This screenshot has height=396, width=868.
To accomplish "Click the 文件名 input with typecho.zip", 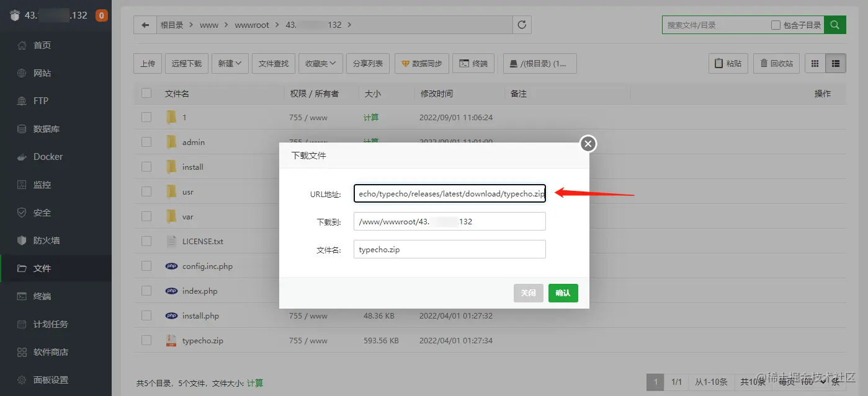I will coord(450,249).
